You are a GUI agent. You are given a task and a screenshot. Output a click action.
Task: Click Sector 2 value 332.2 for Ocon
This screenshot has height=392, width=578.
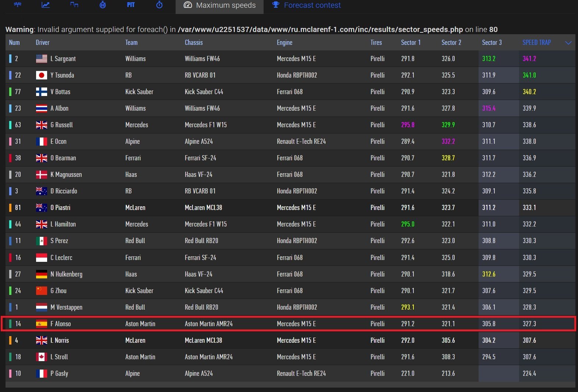[x=448, y=141]
